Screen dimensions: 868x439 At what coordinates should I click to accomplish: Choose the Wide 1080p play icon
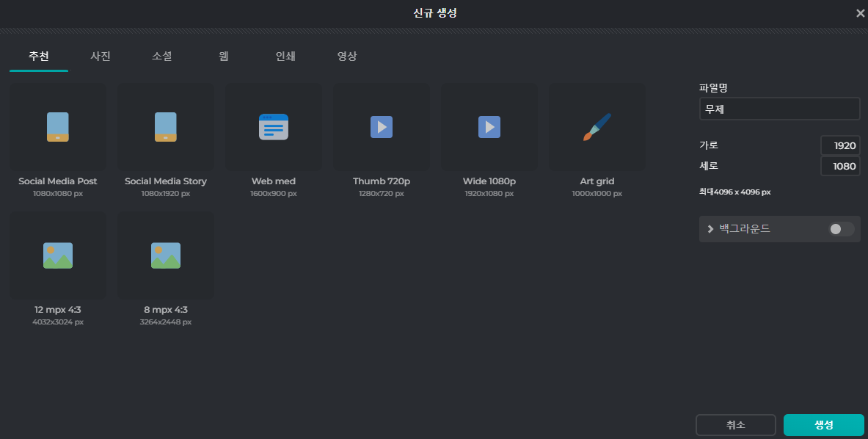tap(489, 127)
